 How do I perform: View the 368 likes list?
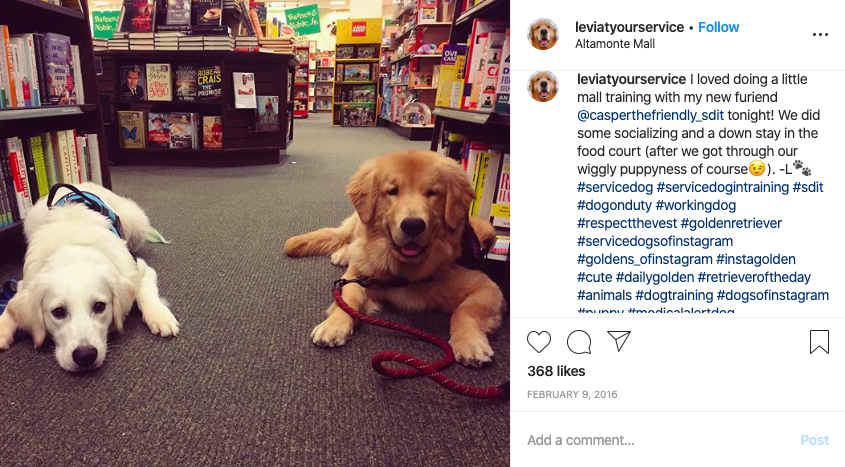coord(556,371)
